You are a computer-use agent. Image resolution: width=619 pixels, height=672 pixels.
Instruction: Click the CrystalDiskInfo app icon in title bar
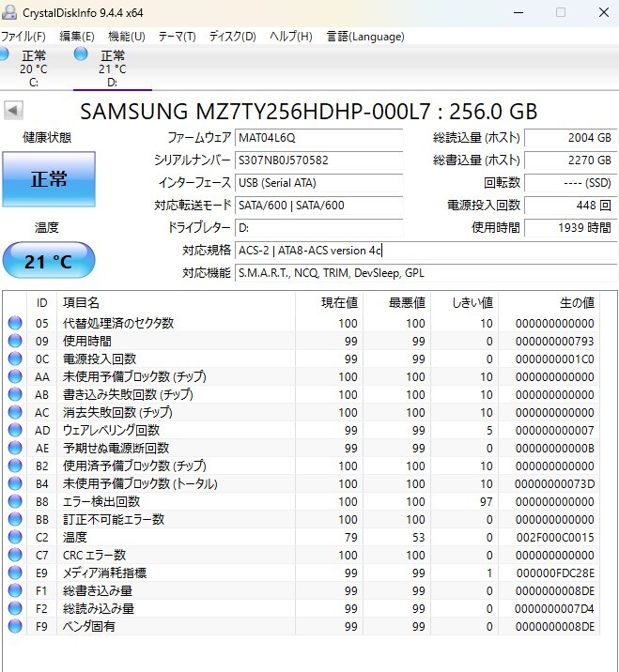[9, 12]
